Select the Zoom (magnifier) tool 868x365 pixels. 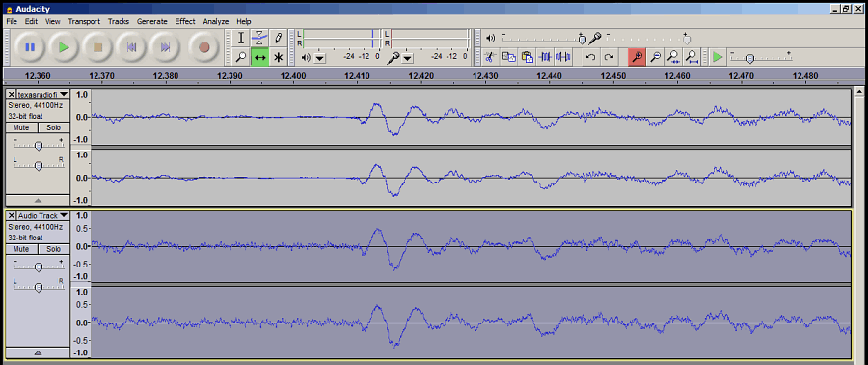pyautogui.click(x=241, y=57)
